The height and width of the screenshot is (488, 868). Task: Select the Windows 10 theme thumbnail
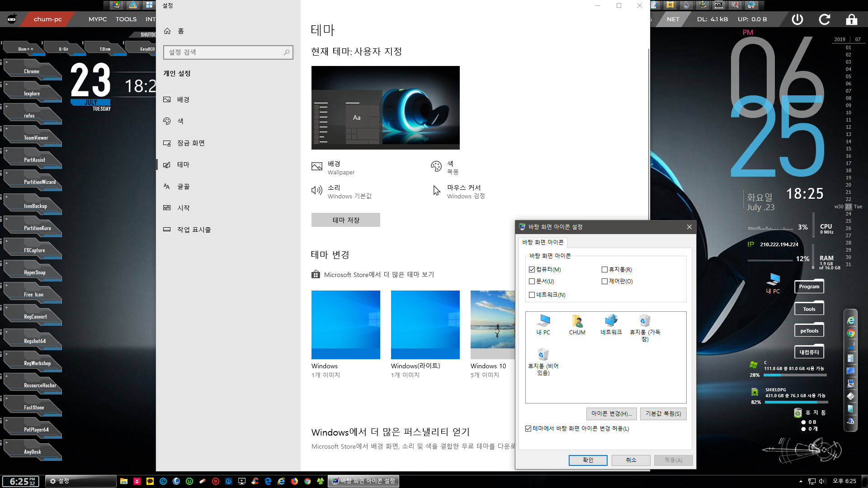point(493,325)
